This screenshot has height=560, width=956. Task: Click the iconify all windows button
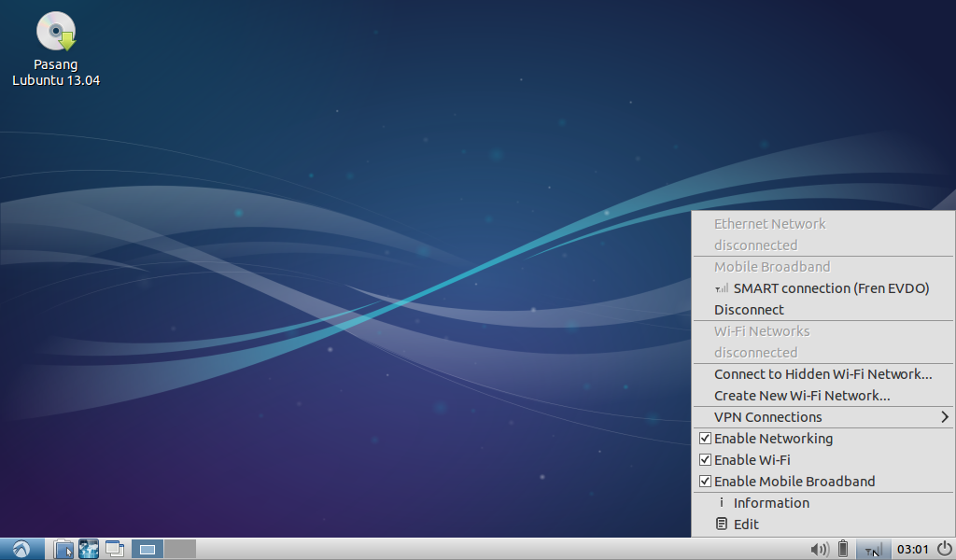coord(115,549)
